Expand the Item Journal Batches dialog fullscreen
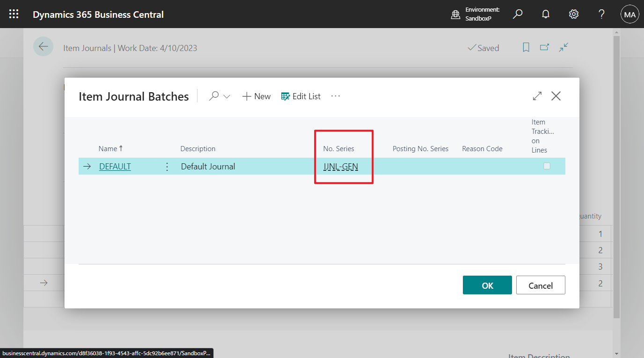This screenshot has height=358, width=644. 537,95
